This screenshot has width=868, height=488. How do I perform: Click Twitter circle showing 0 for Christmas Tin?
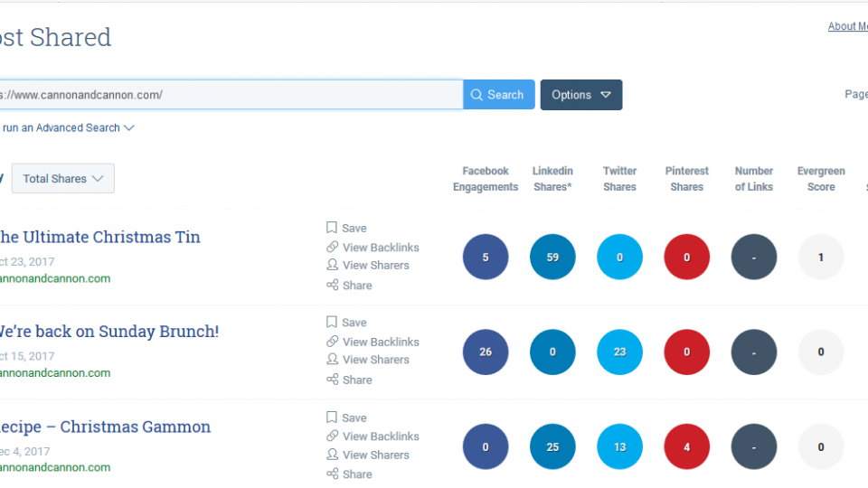(x=619, y=257)
